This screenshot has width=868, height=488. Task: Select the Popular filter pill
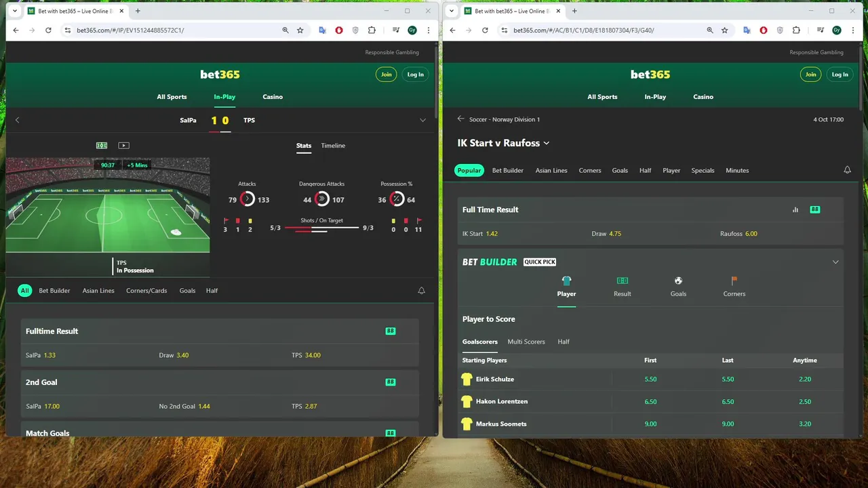[469, 170]
